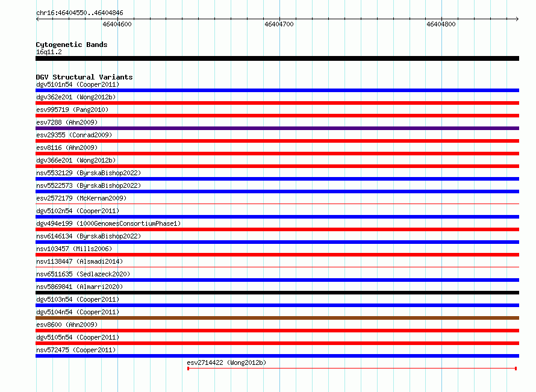Click the blue bar under nsv572475
This screenshot has height=392, width=536.
(x=277, y=356)
